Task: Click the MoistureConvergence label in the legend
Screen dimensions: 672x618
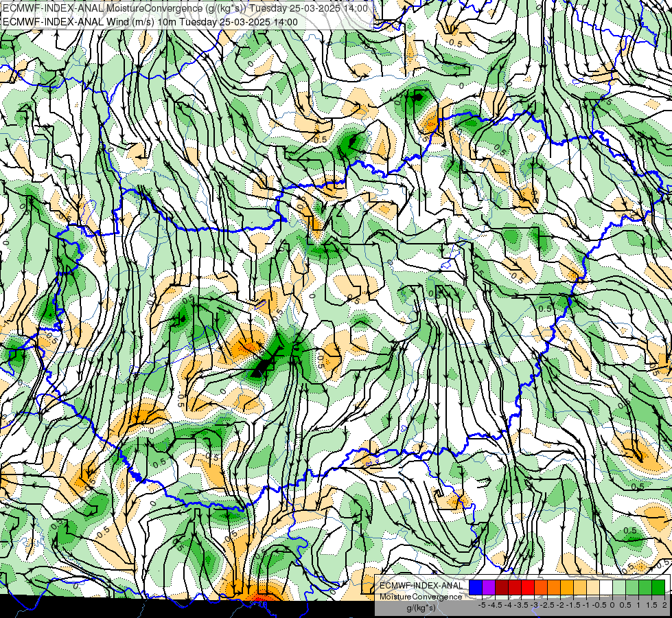Action: click(x=421, y=597)
